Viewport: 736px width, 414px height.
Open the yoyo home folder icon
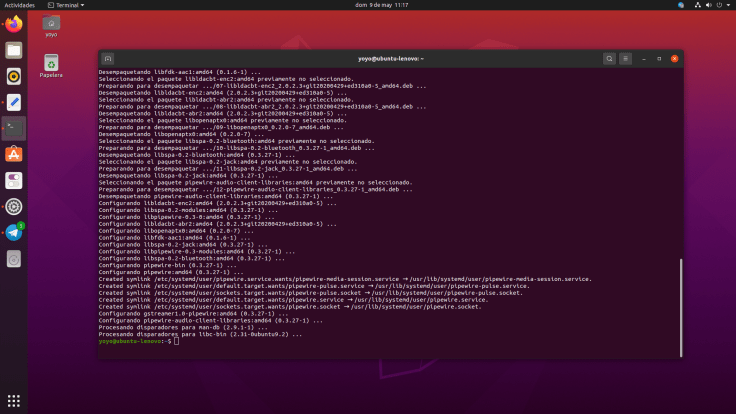[x=51, y=23]
